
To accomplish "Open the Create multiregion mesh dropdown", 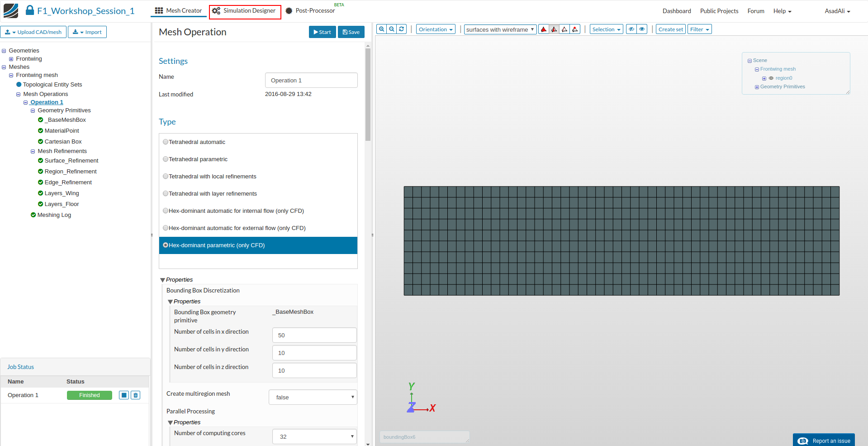I will (313, 398).
